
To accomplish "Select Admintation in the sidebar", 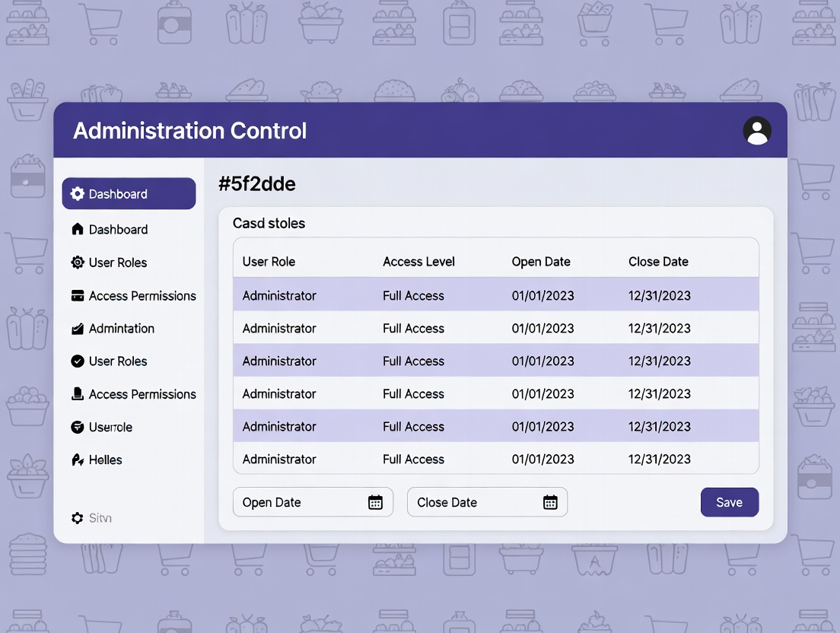I will [x=121, y=329].
